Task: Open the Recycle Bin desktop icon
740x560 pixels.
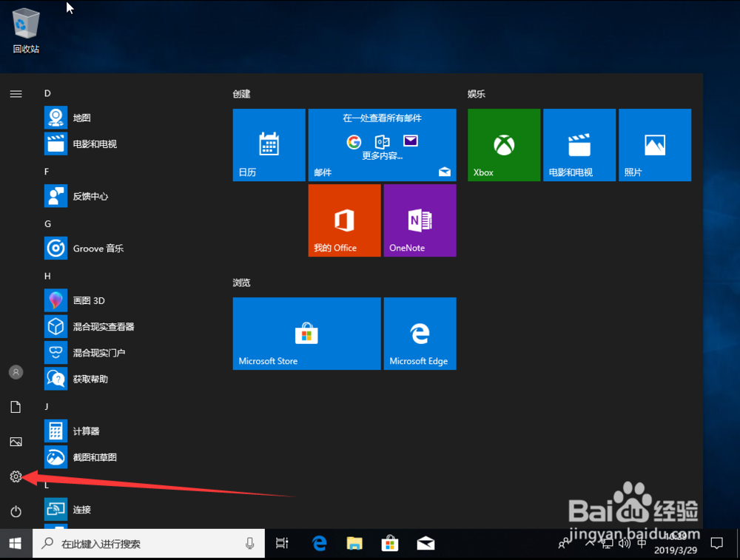Action: pyautogui.click(x=26, y=30)
